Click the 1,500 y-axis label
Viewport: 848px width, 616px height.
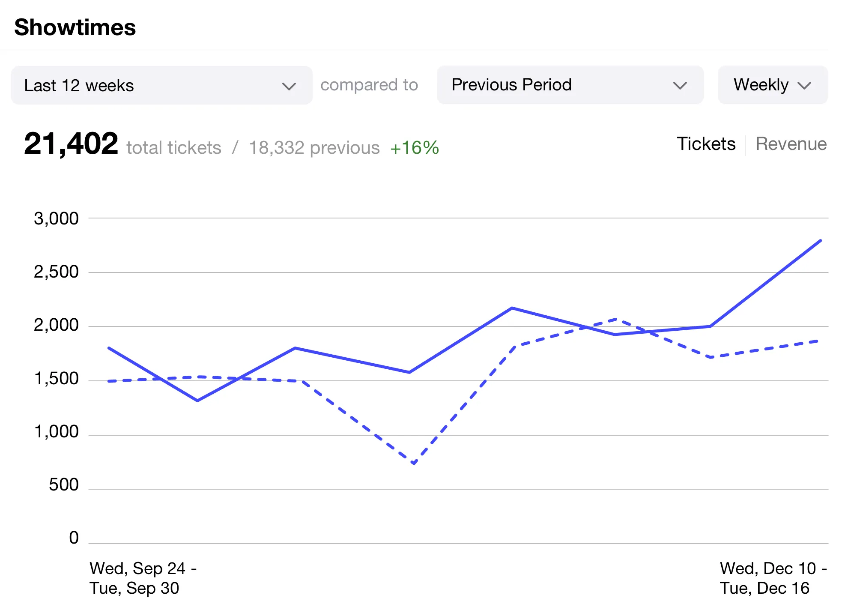pos(56,379)
